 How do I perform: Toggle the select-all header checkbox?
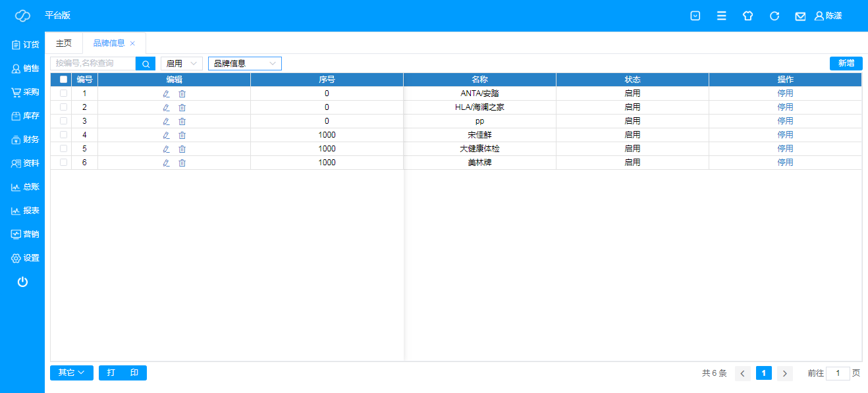pyautogui.click(x=63, y=79)
